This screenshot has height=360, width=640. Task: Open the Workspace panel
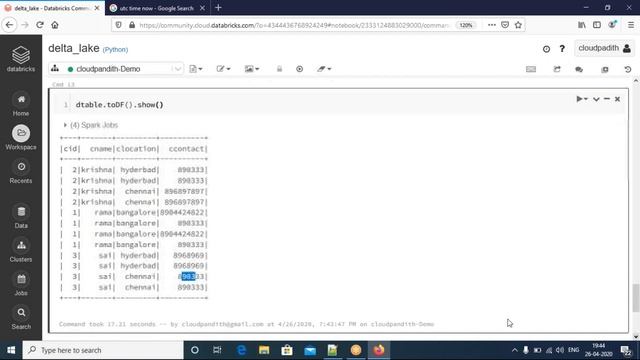click(x=21, y=138)
